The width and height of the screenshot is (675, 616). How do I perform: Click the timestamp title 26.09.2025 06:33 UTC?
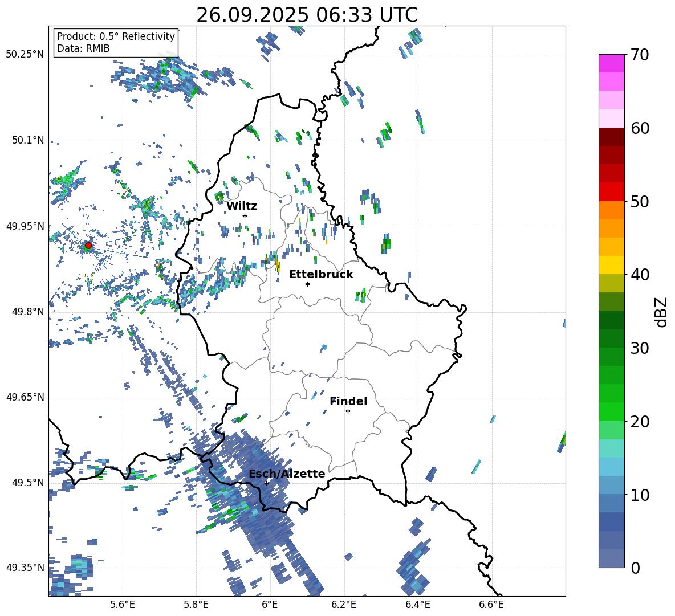point(307,15)
